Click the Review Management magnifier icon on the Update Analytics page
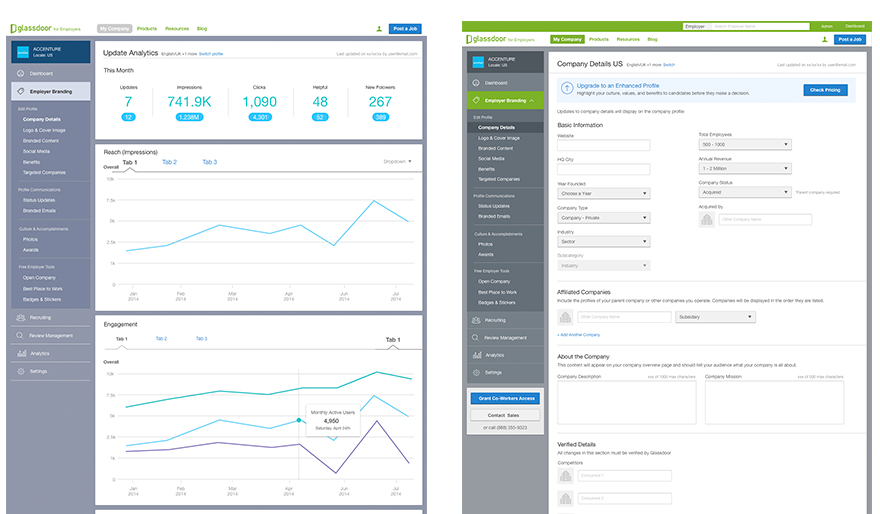This screenshot has height=514, width=880. tap(20, 335)
